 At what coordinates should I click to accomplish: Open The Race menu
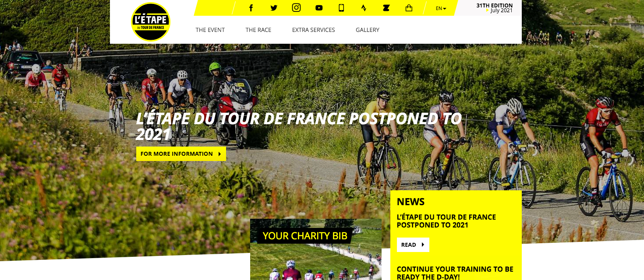tap(258, 30)
